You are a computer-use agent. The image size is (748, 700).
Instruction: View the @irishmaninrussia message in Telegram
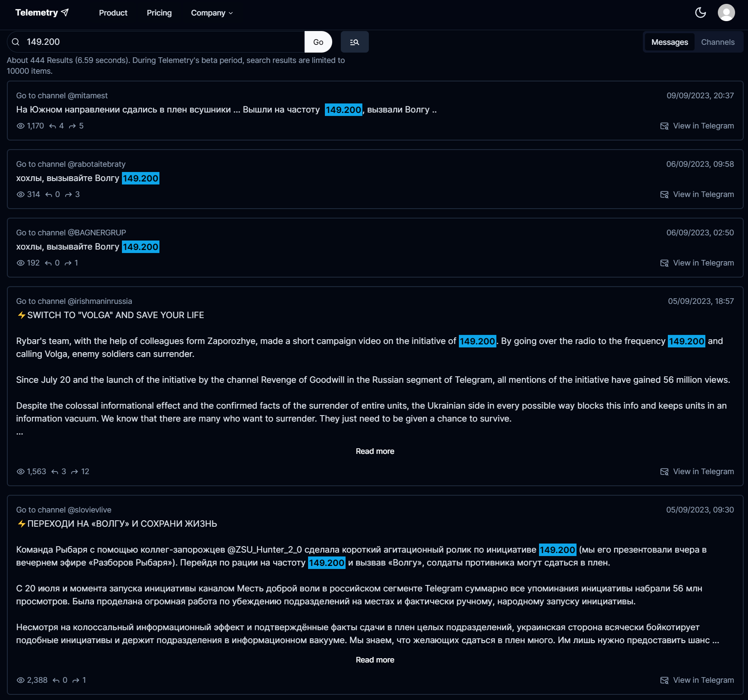[697, 471]
